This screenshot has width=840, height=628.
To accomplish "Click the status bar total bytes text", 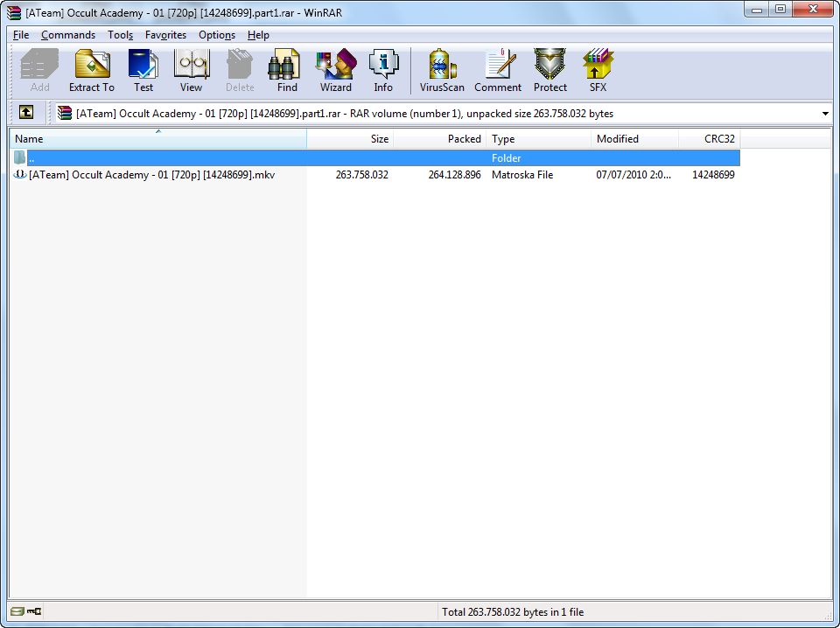I will tap(513, 611).
